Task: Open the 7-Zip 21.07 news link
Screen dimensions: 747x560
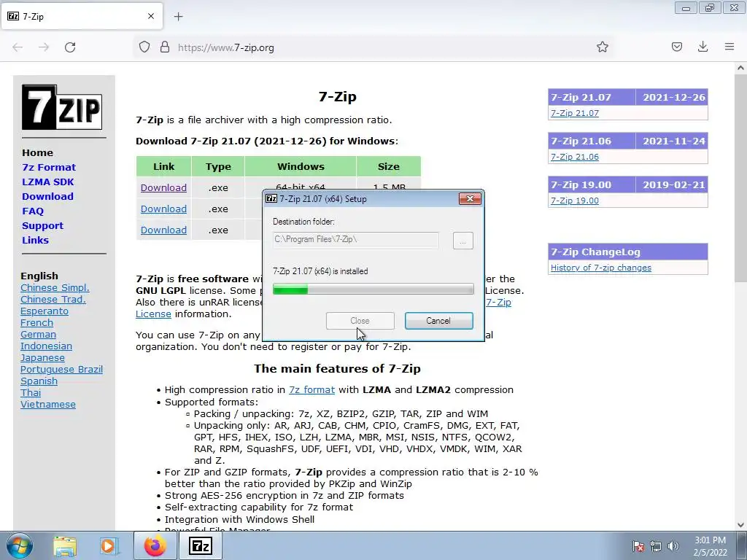Action: coord(575,113)
